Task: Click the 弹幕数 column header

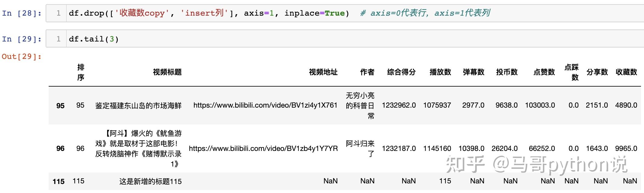Action: pyautogui.click(x=473, y=72)
